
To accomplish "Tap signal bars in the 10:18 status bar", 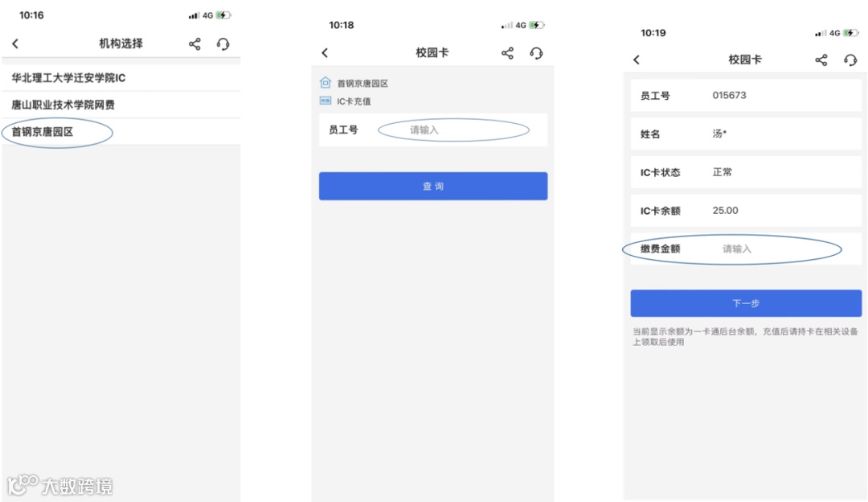I will point(506,26).
